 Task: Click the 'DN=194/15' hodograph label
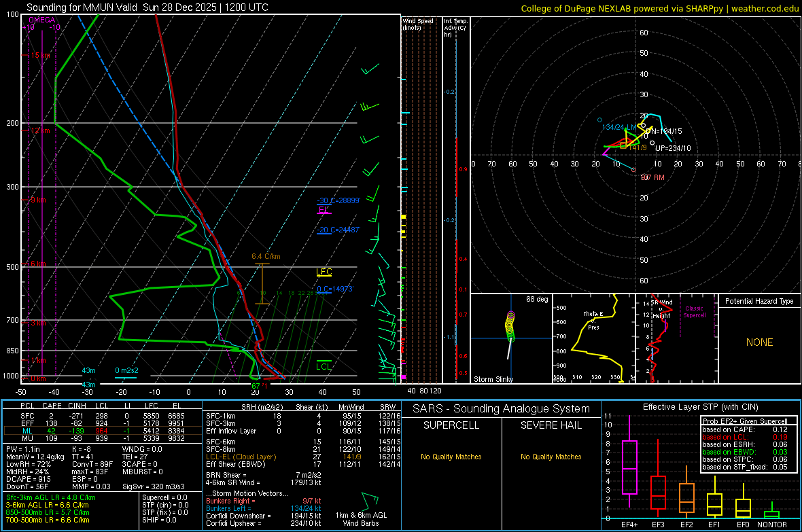coord(663,131)
